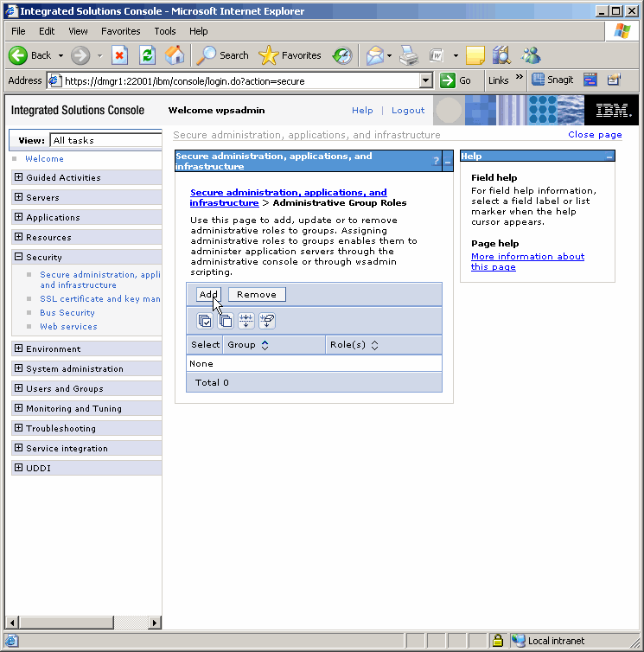This screenshot has width=644, height=652.
Task: Go to browser Home page icon
Action: pos(175,55)
